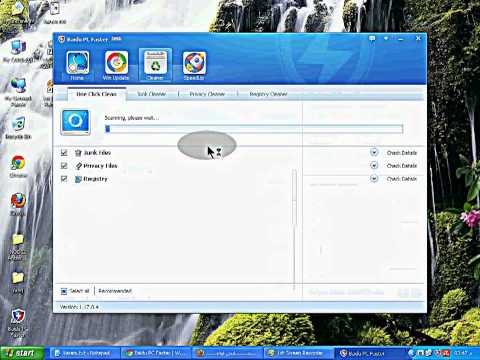The width and height of the screenshot is (480, 360).
Task: Open the Windows Start button
Action: [22, 353]
